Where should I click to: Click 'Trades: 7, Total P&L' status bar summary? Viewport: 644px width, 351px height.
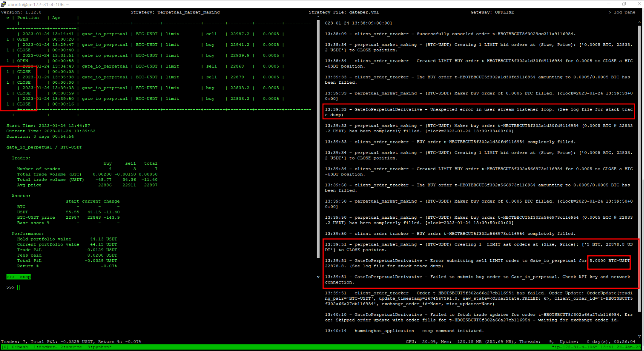(71, 341)
